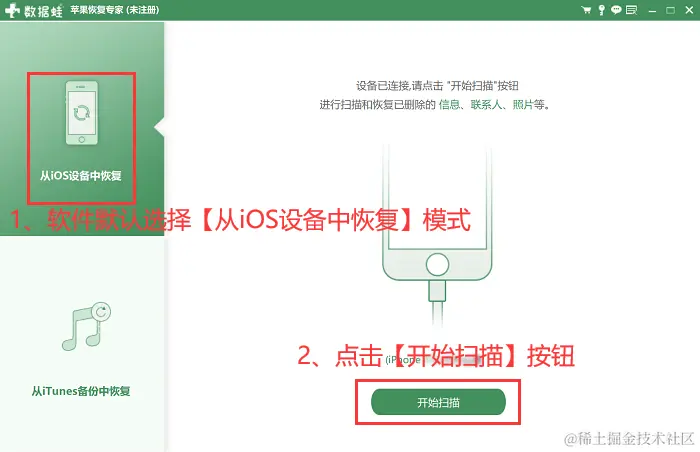Image resolution: width=700 pixels, height=452 pixels.
Task: Click the (iPhone) device name label
Action: click(404, 360)
